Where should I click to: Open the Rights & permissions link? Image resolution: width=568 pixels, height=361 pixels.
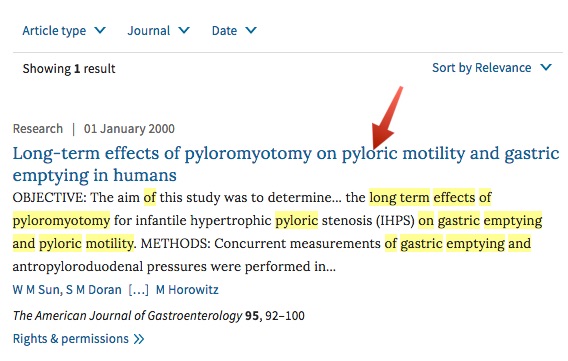tap(79, 339)
